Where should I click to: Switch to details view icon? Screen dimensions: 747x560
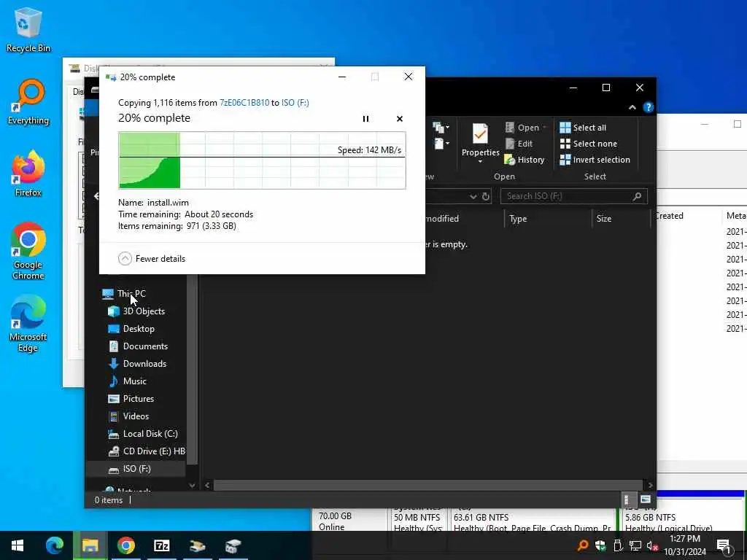click(627, 499)
